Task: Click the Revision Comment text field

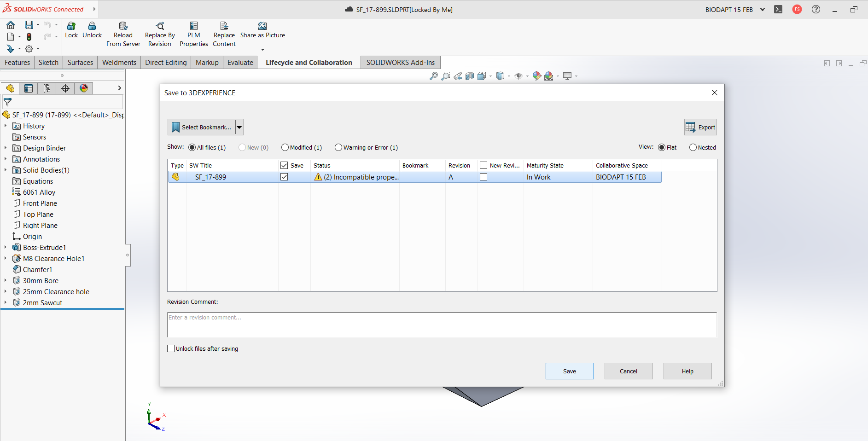Action: click(x=442, y=325)
